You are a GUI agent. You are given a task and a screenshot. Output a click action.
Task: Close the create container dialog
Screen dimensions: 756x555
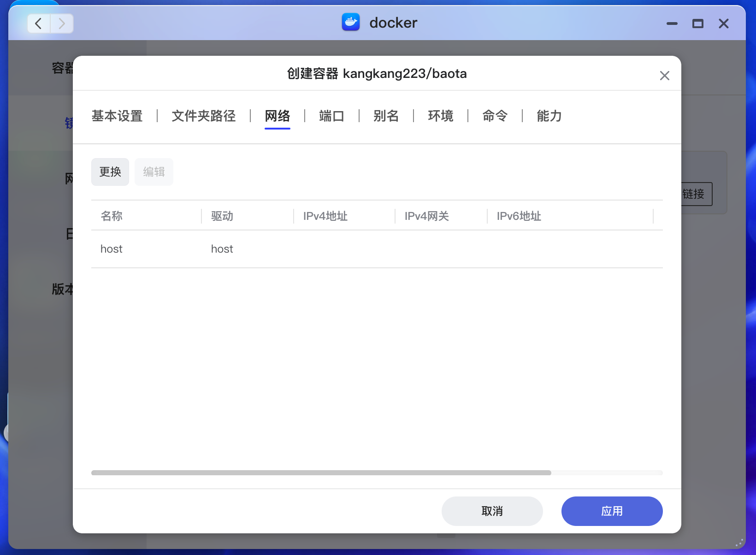coord(664,76)
